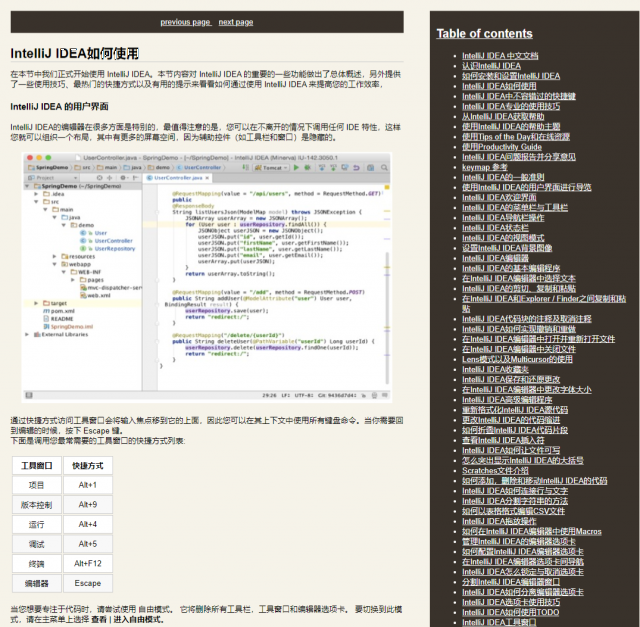
Task: Open 'IntelliJ IDEA高级编辑程序' link
Action: pos(507,400)
